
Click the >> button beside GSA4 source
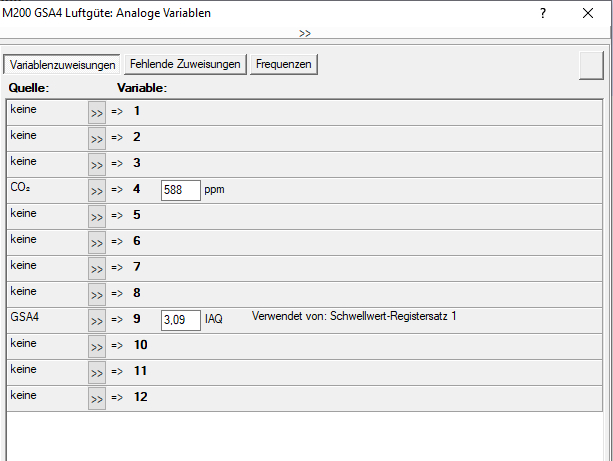click(97, 320)
